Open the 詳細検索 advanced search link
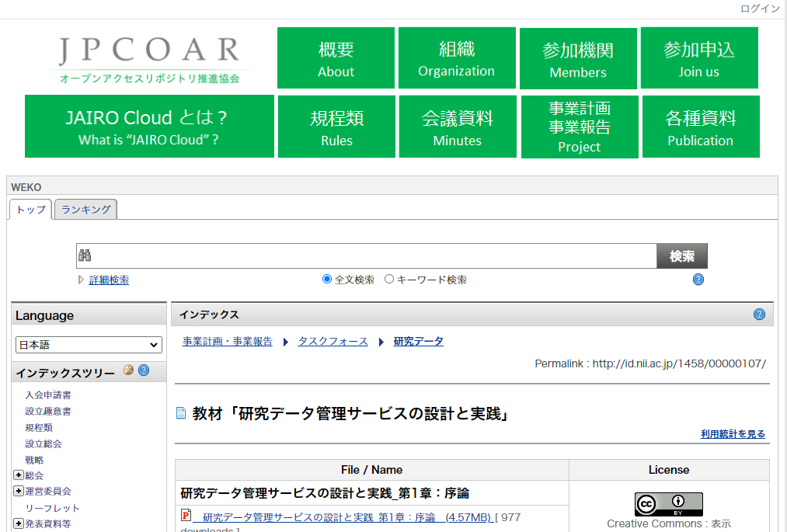The image size is (787, 532). pos(109,280)
